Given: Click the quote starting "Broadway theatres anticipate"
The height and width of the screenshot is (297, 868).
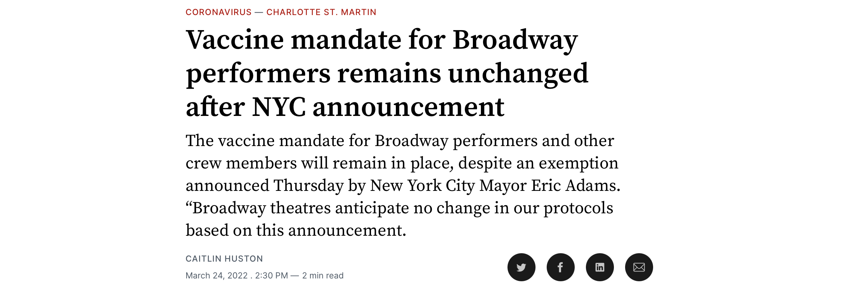Looking at the screenshot, I should (399, 208).
